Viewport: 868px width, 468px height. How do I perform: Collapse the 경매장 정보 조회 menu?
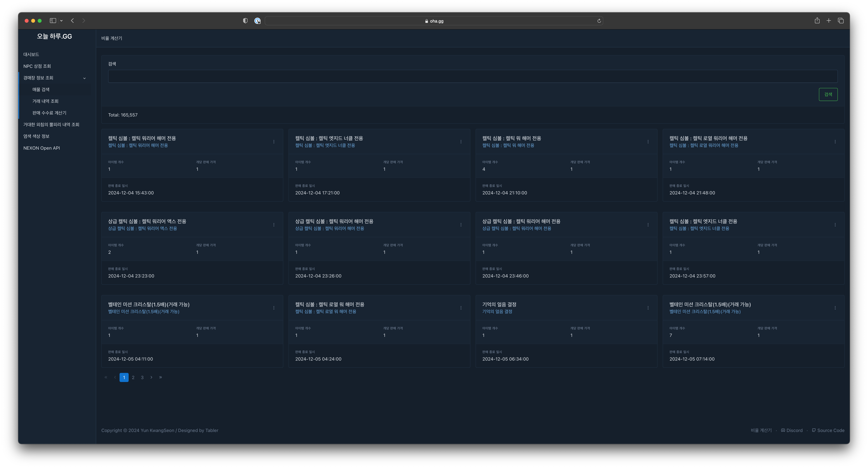tap(54, 78)
